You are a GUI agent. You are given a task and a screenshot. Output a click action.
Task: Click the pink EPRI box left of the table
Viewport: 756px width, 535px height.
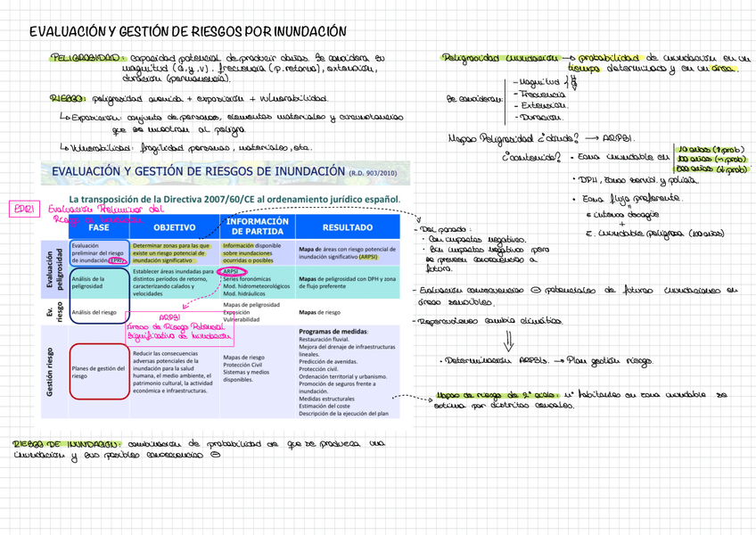point(22,209)
